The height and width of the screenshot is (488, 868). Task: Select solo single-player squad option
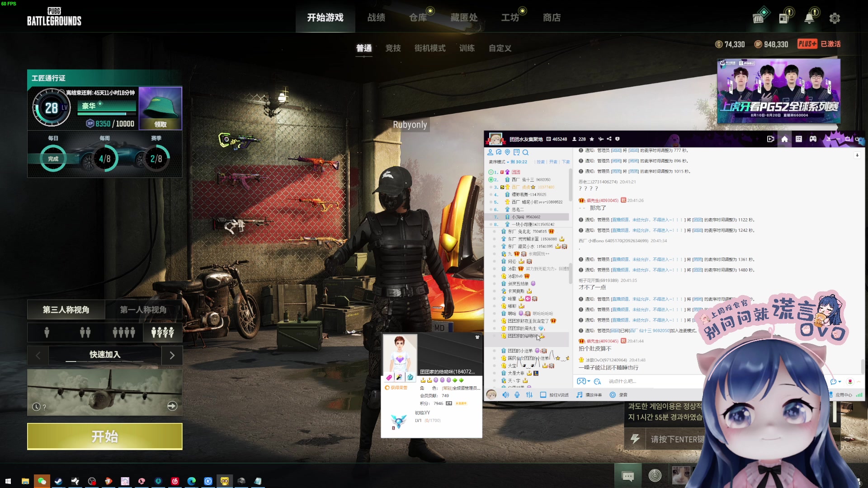pos(47,333)
